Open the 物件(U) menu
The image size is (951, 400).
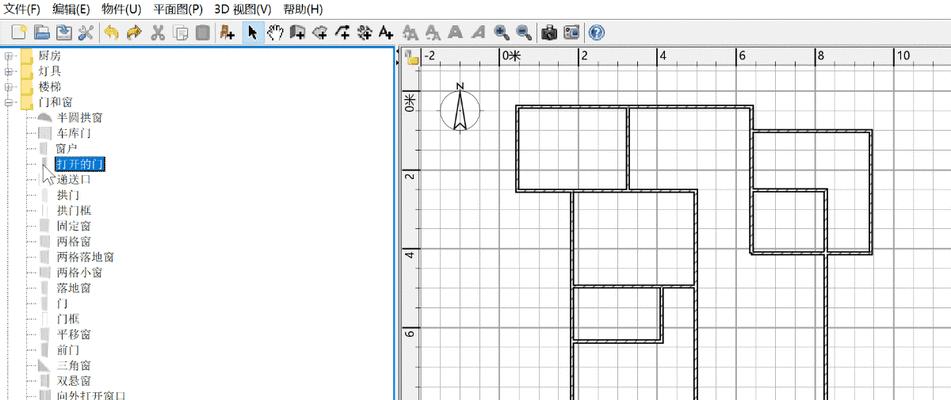121,9
